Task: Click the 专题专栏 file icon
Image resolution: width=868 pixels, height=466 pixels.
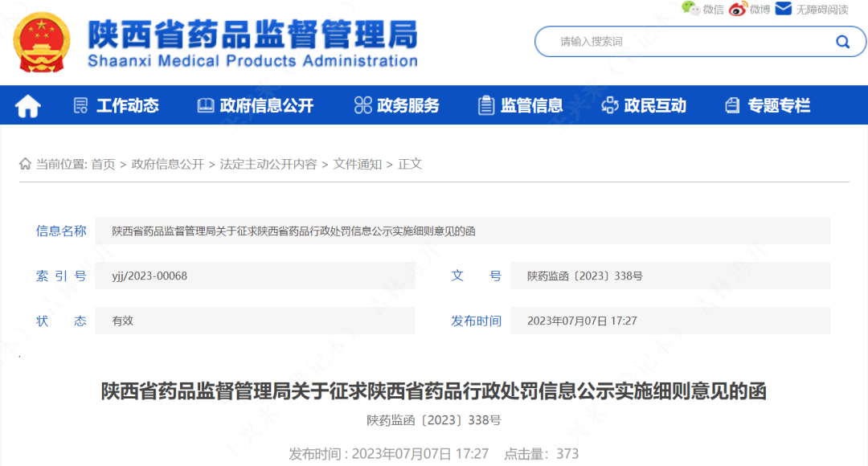Action: tap(732, 105)
